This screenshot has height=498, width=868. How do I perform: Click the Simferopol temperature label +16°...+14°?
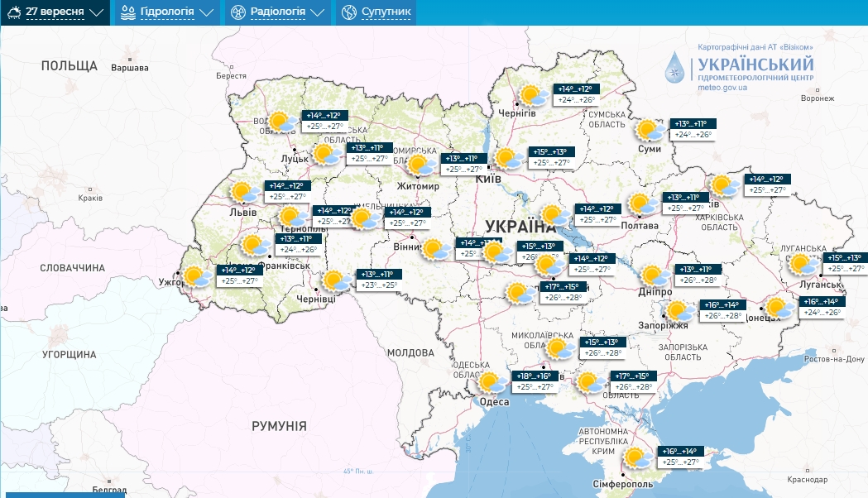[680, 452]
